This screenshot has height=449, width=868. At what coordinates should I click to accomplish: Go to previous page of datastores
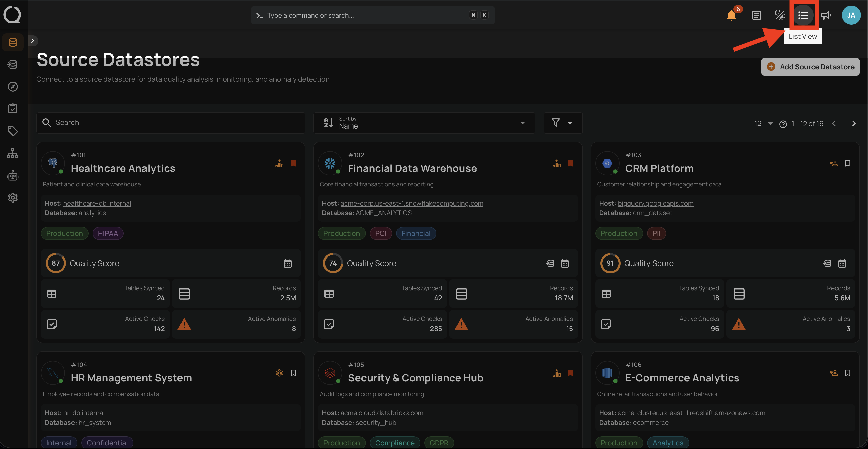click(834, 123)
